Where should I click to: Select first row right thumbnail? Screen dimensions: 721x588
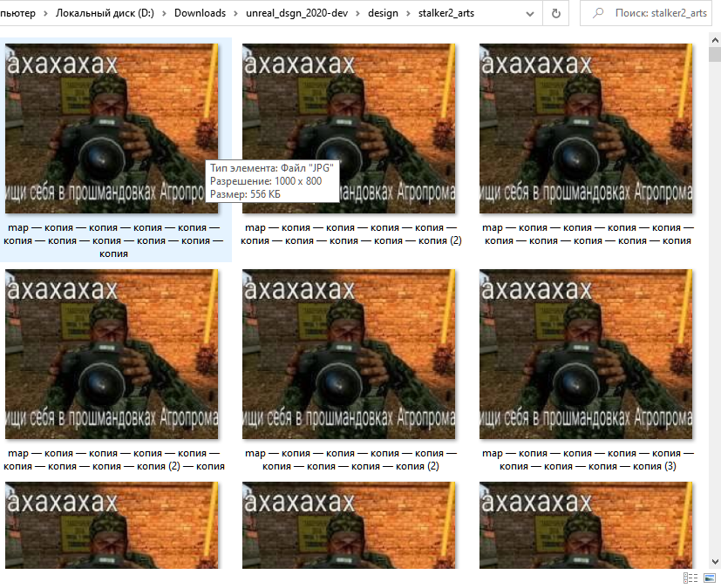tap(586, 128)
